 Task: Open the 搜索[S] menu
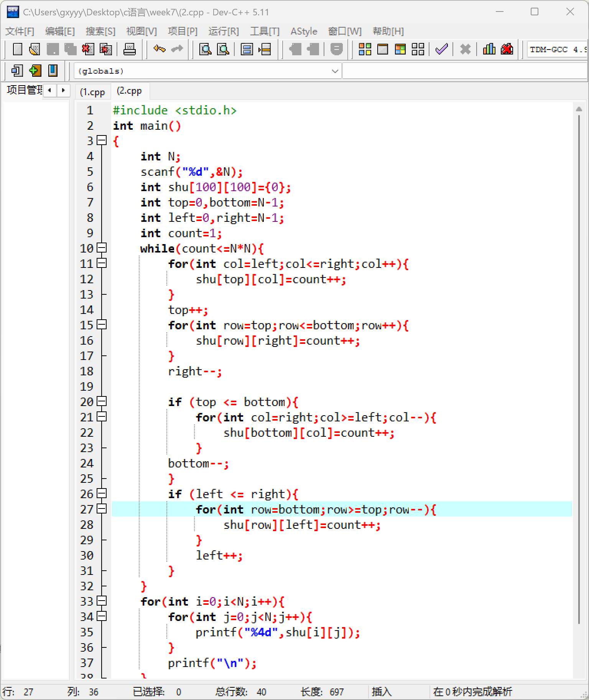click(x=100, y=31)
